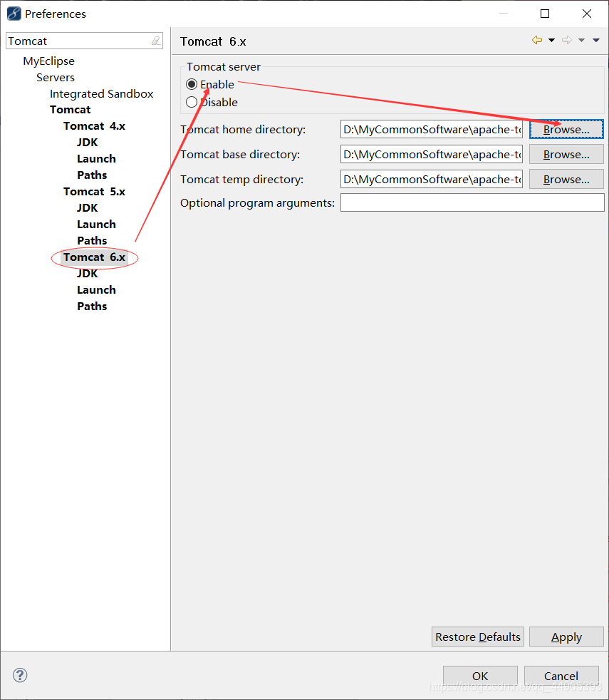Image resolution: width=609 pixels, height=700 pixels.
Task: Open the forward history dropdown arrow
Action: tap(581, 40)
